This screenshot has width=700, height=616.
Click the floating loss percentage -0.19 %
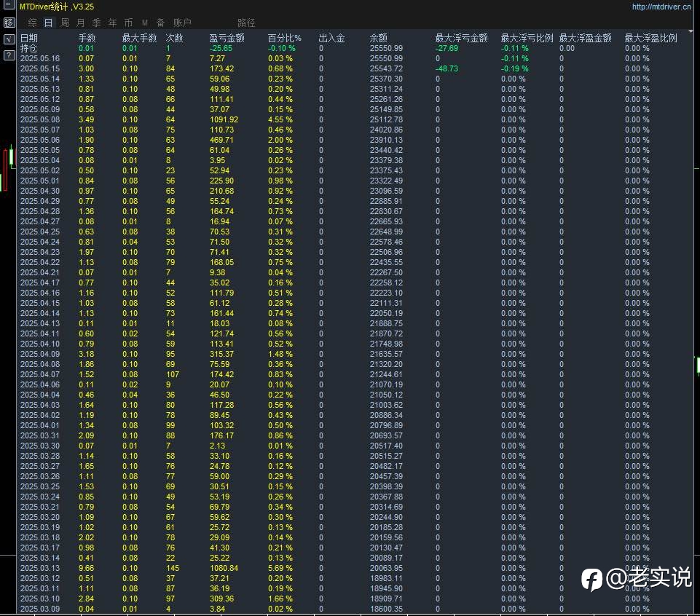pyautogui.click(x=514, y=68)
